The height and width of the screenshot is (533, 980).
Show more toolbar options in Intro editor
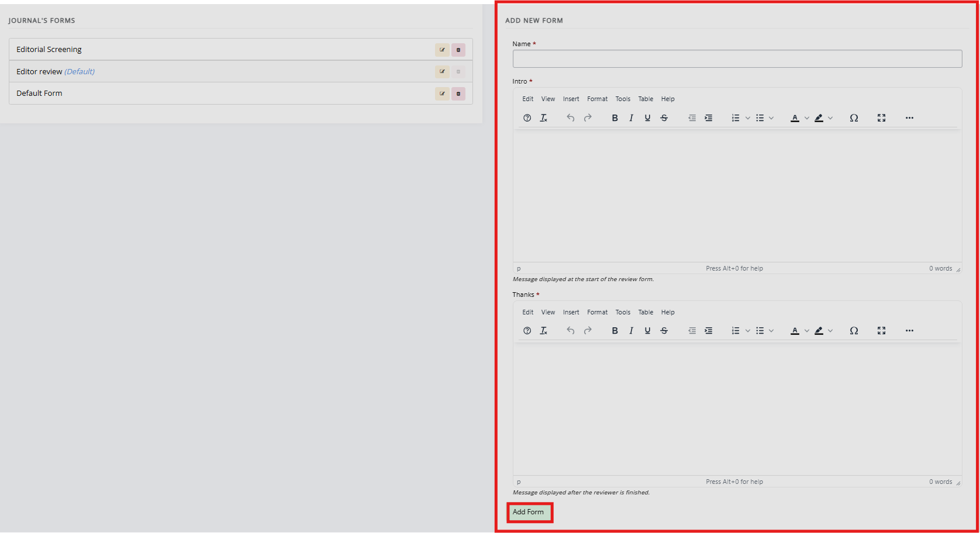[909, 118]
